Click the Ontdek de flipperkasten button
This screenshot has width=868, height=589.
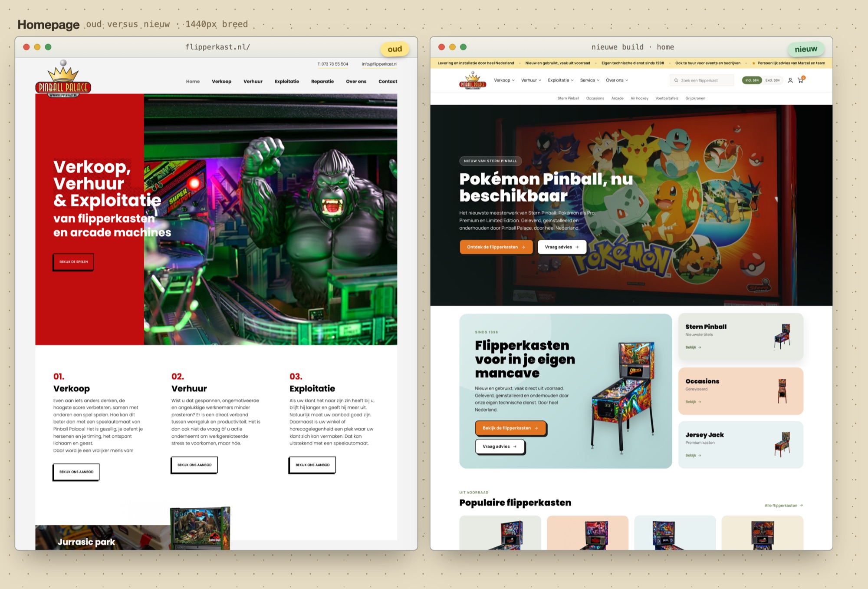point(496,247)
